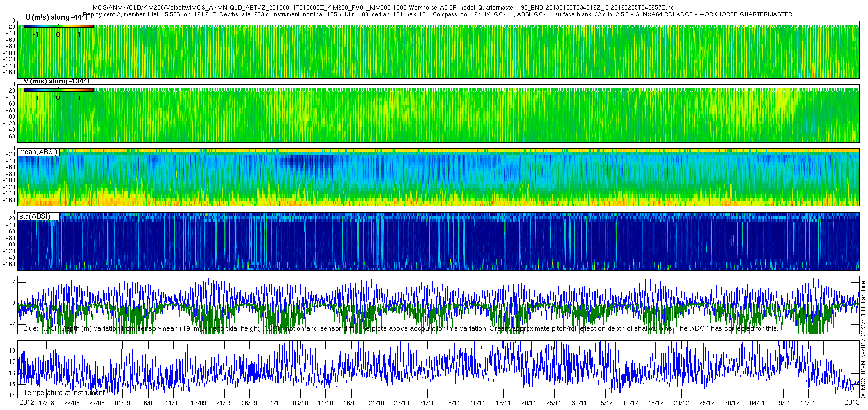Click the '16' tick on the temperature axis
This screenshot has width=868, height=410.
[13, 373]
